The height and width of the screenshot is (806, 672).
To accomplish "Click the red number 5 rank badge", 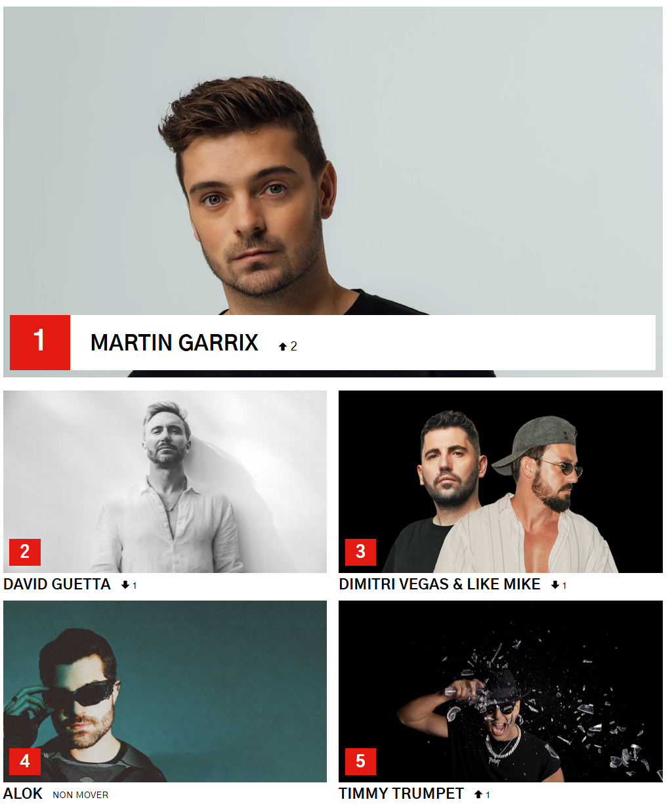I will 360,761.
